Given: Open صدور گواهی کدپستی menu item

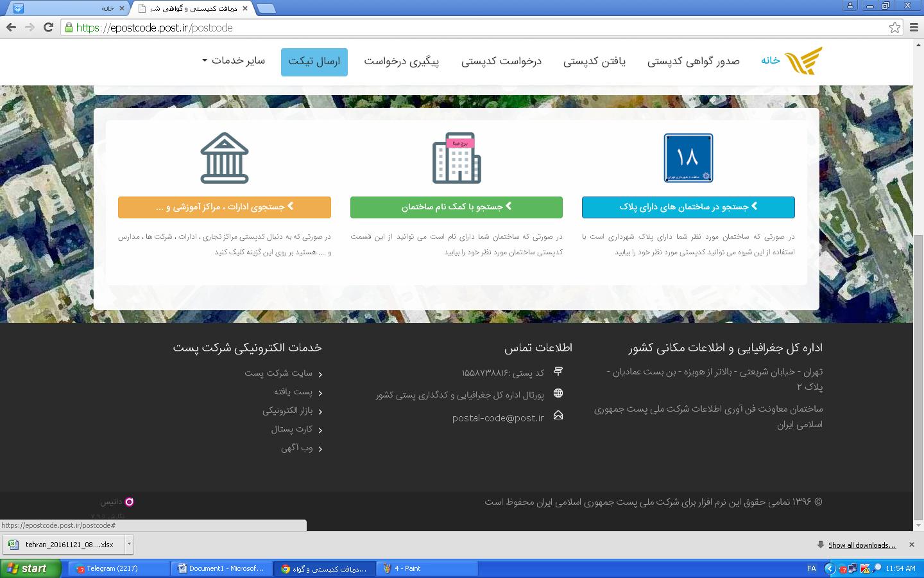Looking at the screenshot, I should point(693,61).
